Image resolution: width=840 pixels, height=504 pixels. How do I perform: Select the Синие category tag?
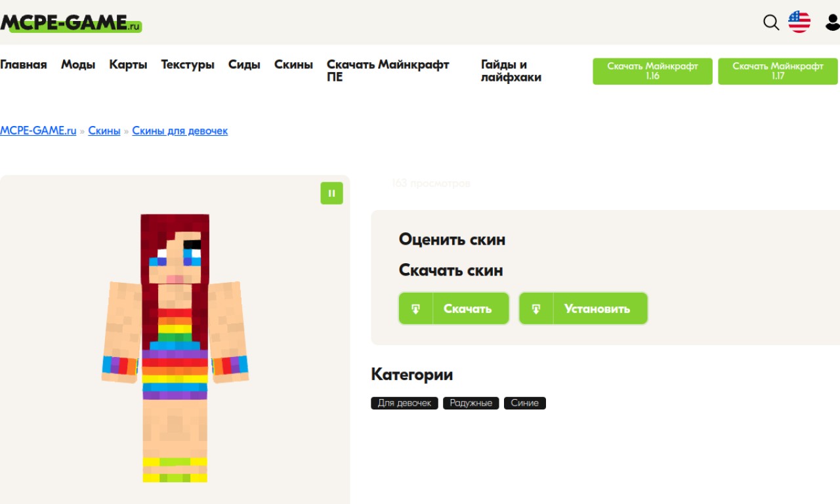coord(525,403)
